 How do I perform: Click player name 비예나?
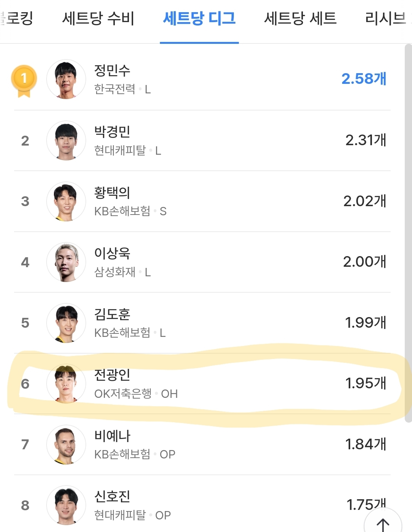112,436
